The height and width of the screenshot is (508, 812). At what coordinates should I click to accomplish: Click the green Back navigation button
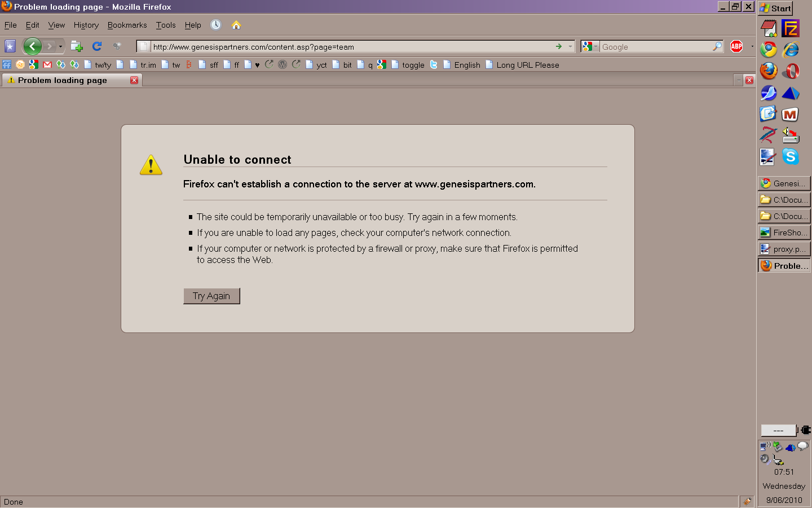click(x=32, y=46)
